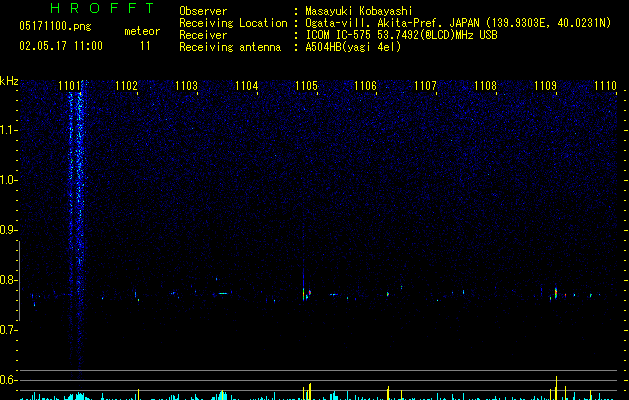Click the Receiving Location label
This screenshot has width=629, height=400.
[233, 23]
